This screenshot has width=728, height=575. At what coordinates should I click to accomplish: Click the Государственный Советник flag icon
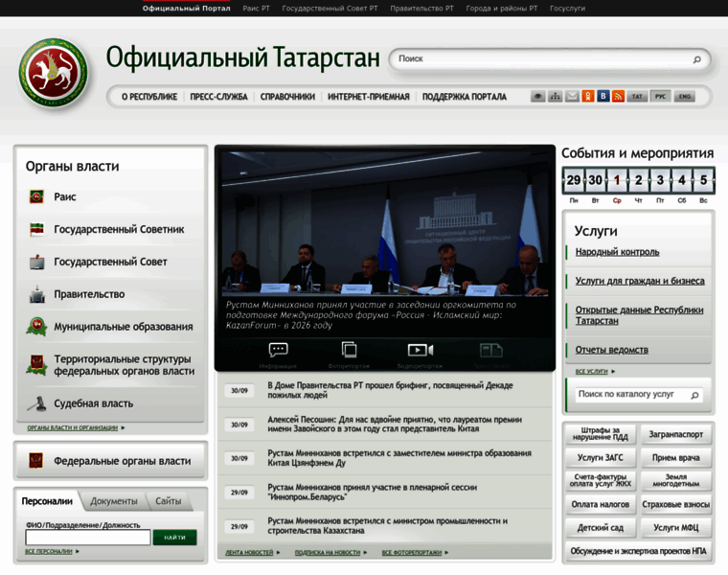pyautogui.click(x=36, y=229)
